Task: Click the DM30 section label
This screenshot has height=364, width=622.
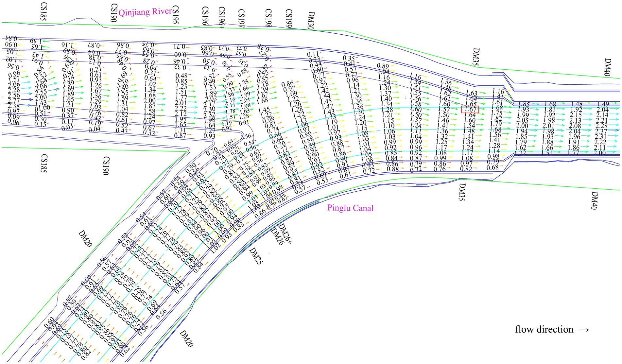Action: (311, 21)
